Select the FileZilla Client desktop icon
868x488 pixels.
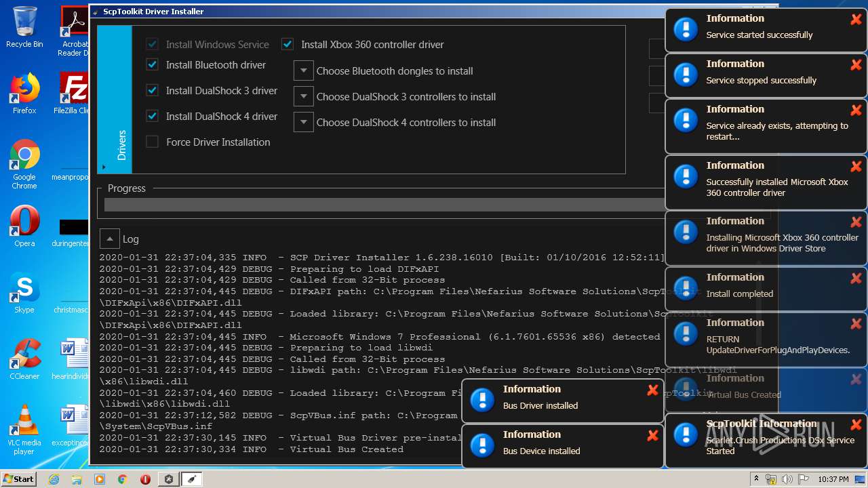pos(73,94)
